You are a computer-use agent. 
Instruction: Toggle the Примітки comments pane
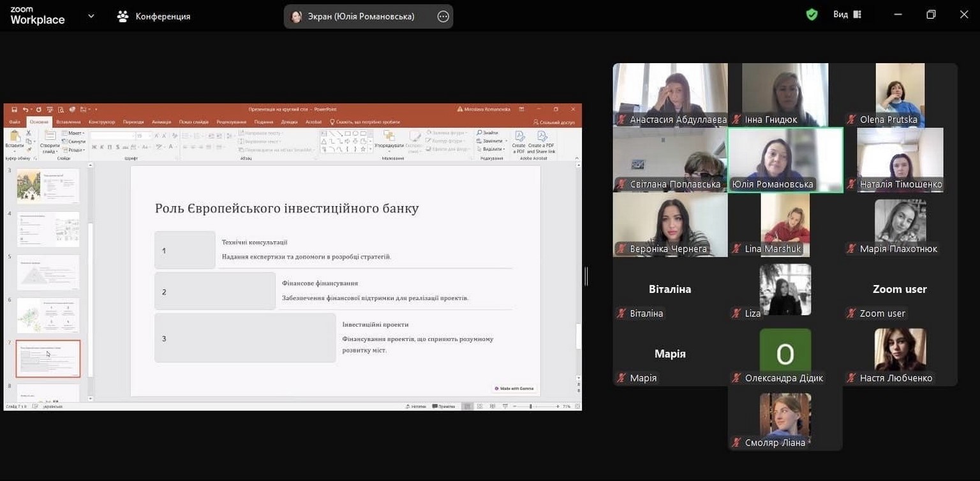[443, 406]
